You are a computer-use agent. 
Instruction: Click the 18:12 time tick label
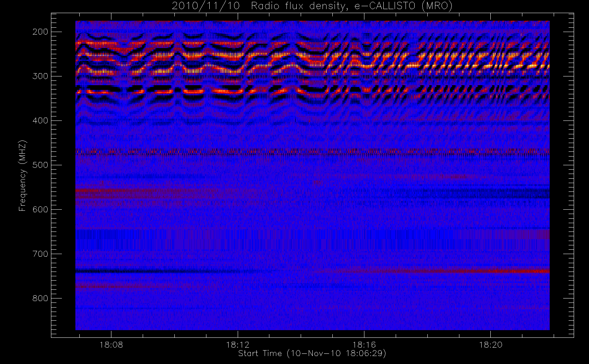(x=238, y=345)
